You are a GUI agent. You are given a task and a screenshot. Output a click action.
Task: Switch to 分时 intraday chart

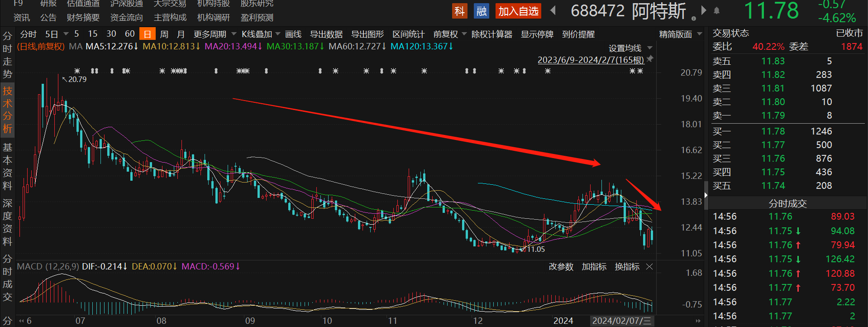click(28, 34)
